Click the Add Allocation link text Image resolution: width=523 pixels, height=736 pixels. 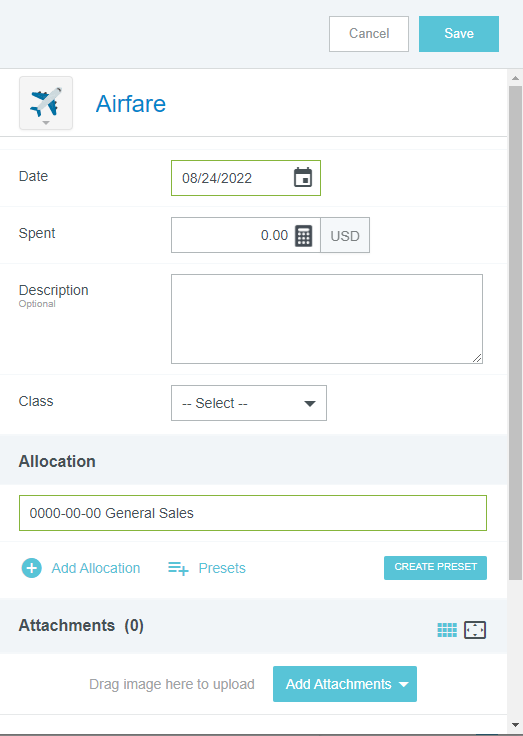[x=96, y=568]
